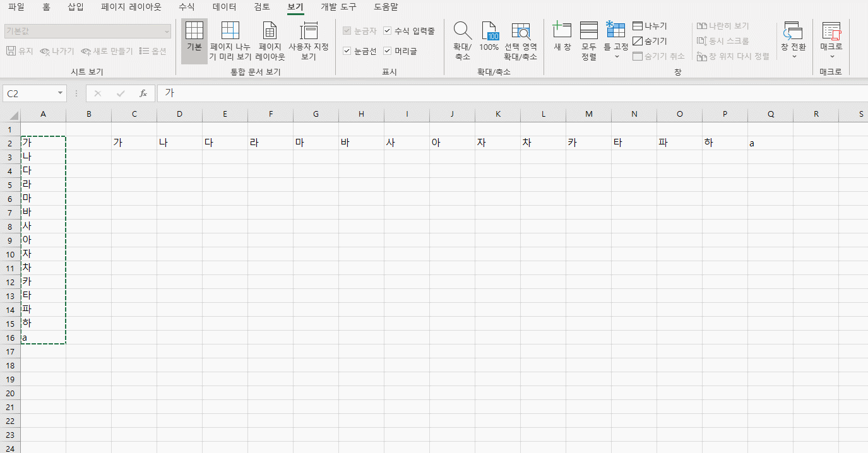Switch to the Formulas (수식) tab

tap(187, 8)
